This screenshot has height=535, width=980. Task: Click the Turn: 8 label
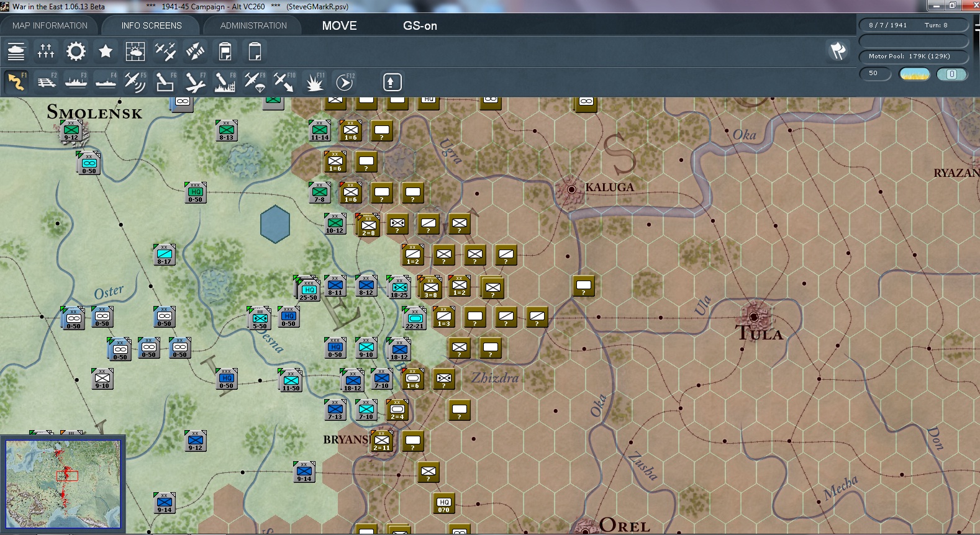pyautogui.click(x=936, y=25)
